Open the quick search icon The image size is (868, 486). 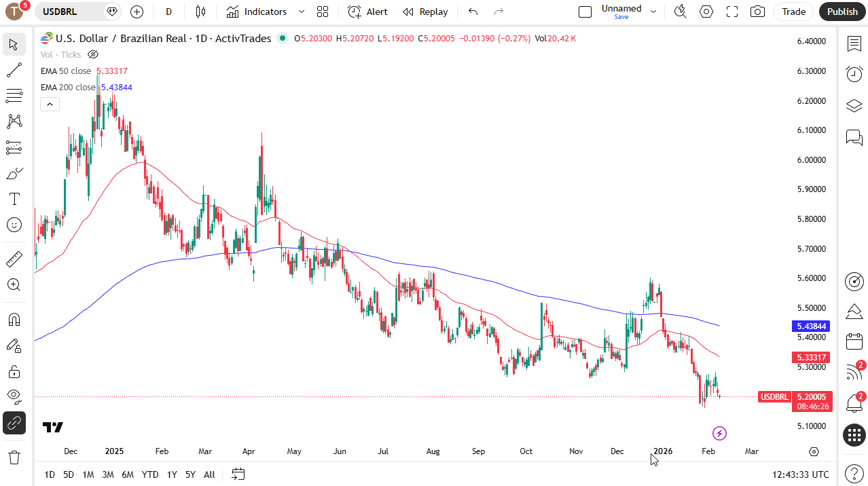[680, 12]
